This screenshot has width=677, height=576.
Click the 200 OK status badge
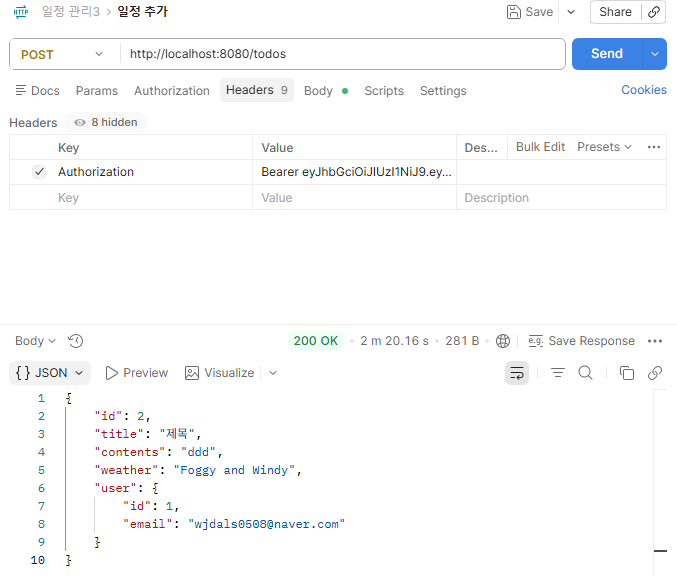[x=316, y=341]
